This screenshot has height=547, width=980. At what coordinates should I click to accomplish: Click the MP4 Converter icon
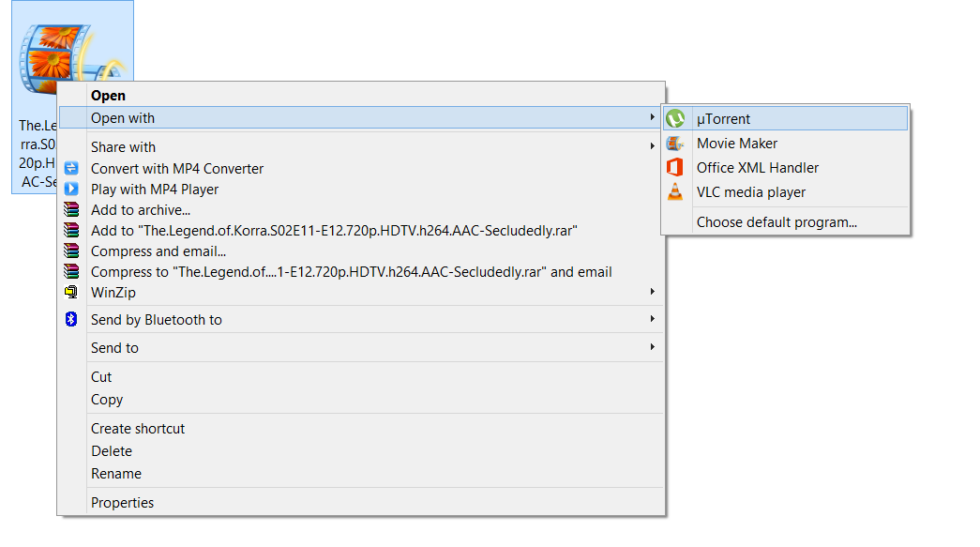tap(71, 168)
